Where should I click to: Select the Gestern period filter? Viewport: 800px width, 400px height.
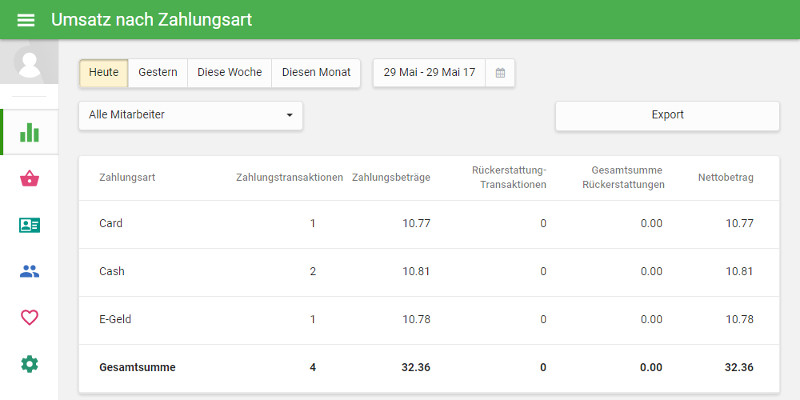pyautogui.click(x=158, y=73)
